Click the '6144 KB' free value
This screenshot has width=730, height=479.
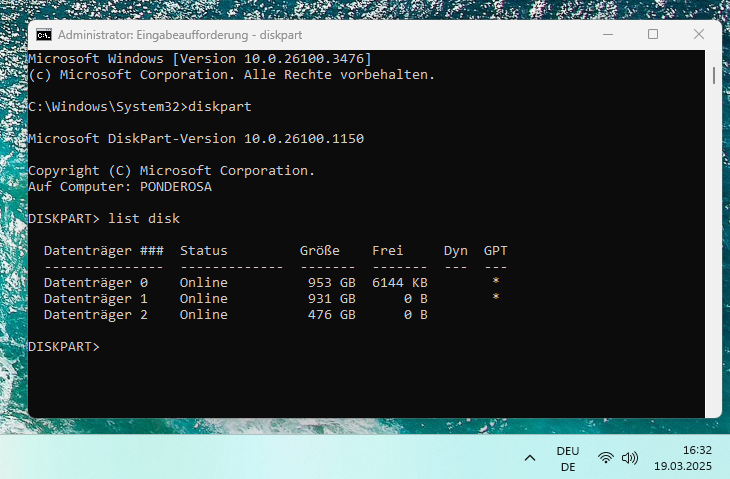point(399,283)
